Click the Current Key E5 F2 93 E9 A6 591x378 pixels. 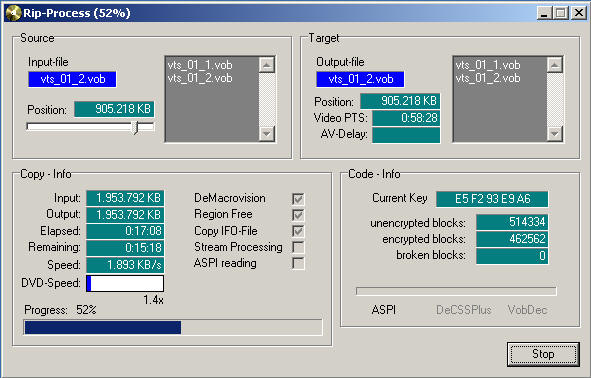click(492, 199)
